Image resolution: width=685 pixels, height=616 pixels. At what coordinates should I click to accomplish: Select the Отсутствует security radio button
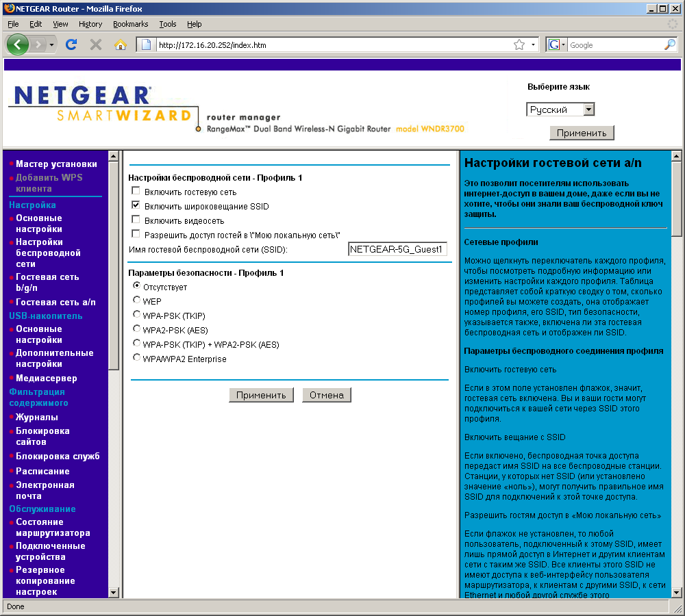pos(137,285)
